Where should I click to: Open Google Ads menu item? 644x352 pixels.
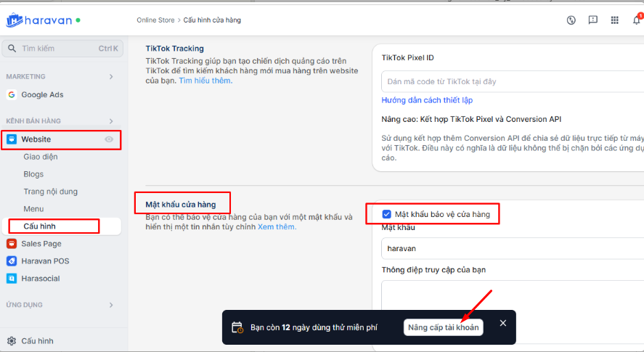tap(42, 95)
